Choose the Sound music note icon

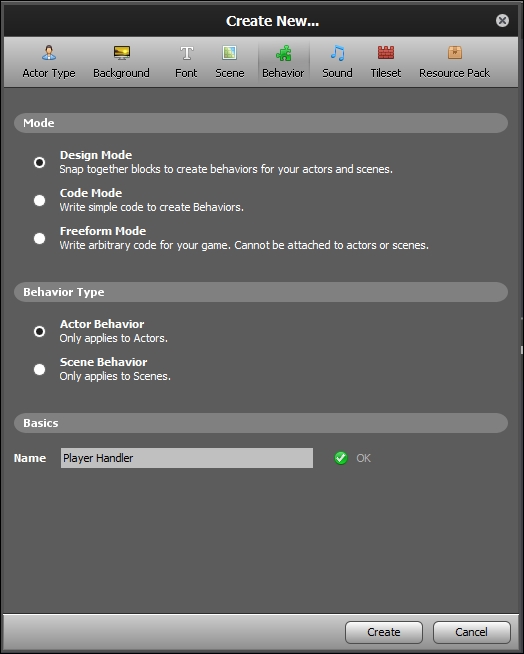338,53
